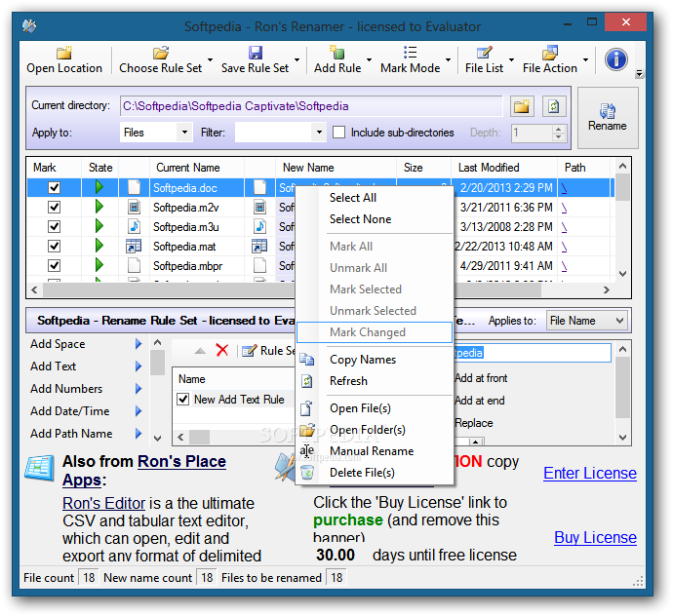Uncheck the New Add Text Rule checkbox
This screenshot has width=673, height=616.
183,400
